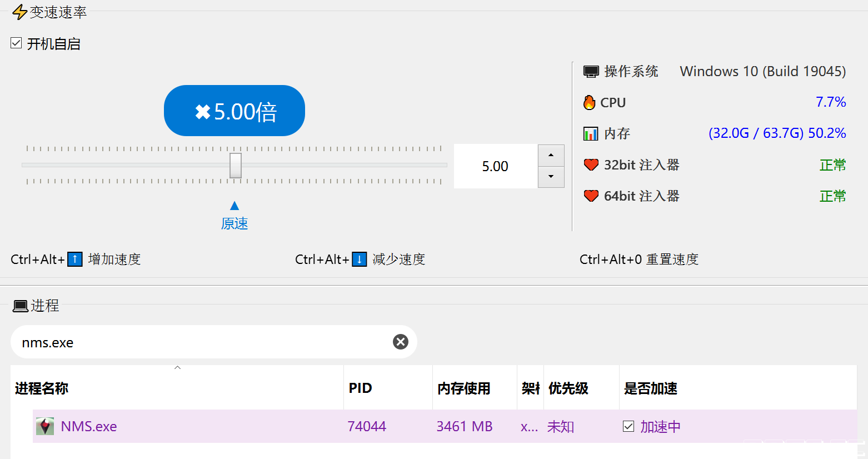Click the blue 5.00倍 speed button
This screenshot has height=459, width=868.
click(235, 111)
